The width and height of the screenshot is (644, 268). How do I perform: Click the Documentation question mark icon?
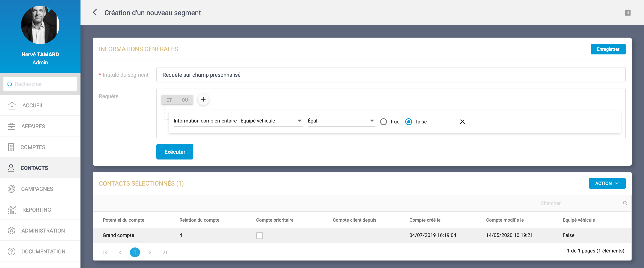pos(11,252)
